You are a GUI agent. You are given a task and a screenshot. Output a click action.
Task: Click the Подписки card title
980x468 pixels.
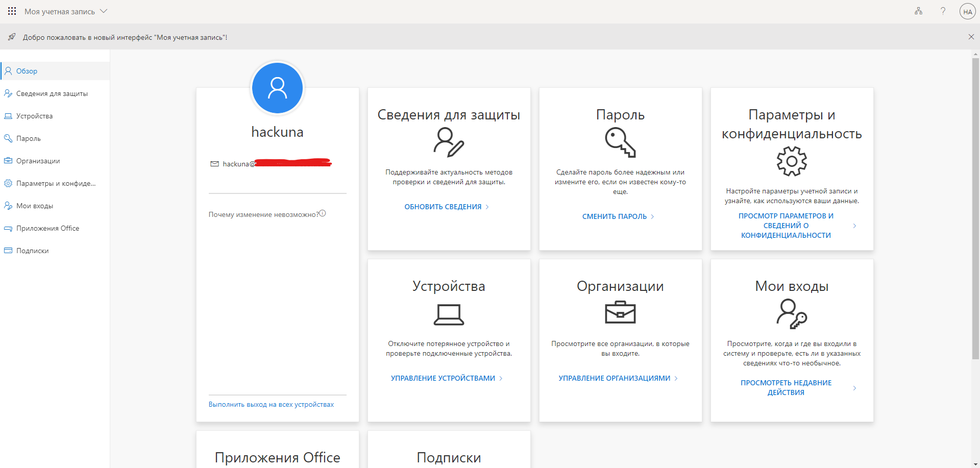[x=449, y=458]
